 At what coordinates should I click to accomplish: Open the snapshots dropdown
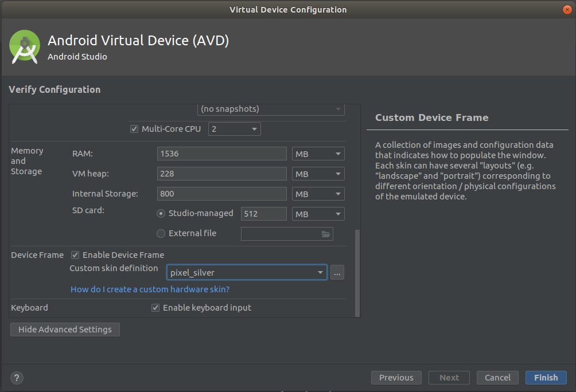click(x=338, y=109)
